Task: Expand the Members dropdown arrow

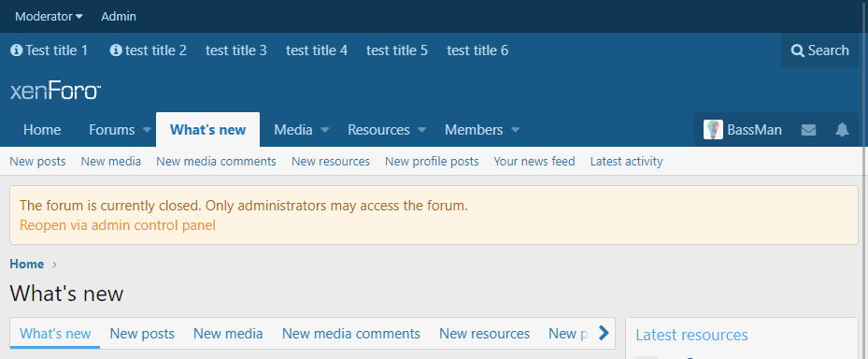Action: (x=516, y=130)
